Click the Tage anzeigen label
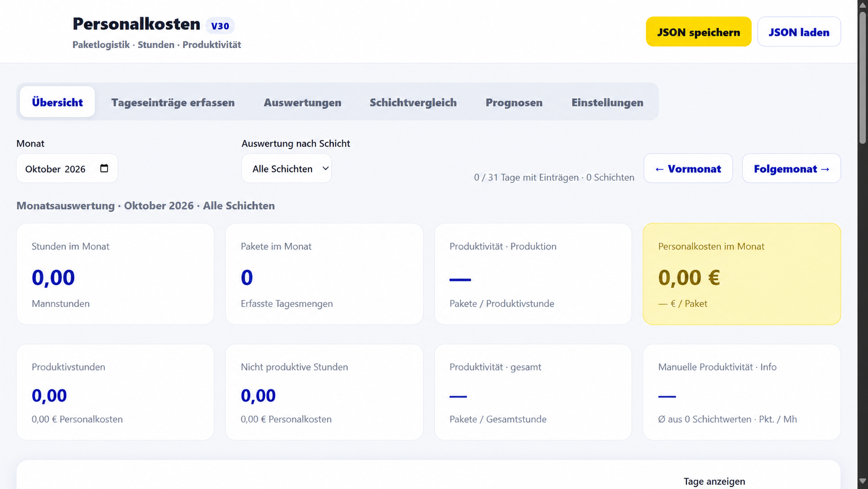The width and height of the screenshot is (868, 489). coord(714,481)
